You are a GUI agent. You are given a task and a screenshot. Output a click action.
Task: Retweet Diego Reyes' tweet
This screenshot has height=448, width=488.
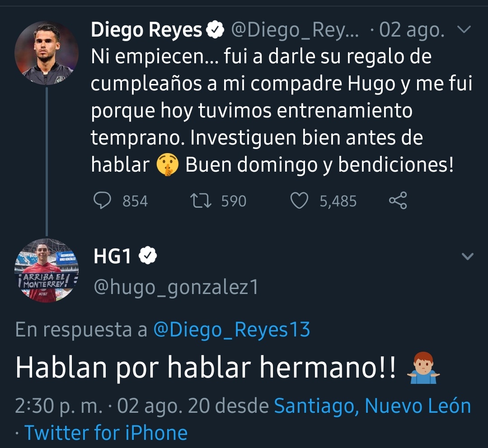tap(201, 201)
